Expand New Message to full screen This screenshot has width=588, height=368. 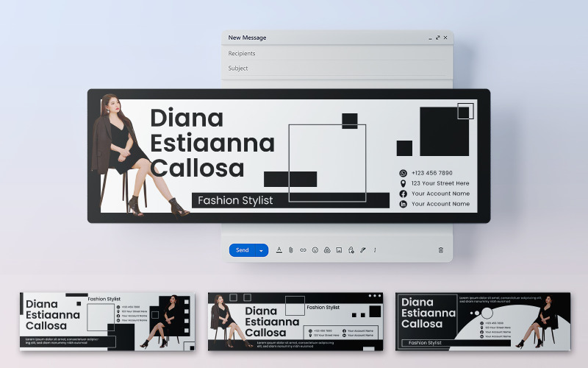tap(438, 38)
